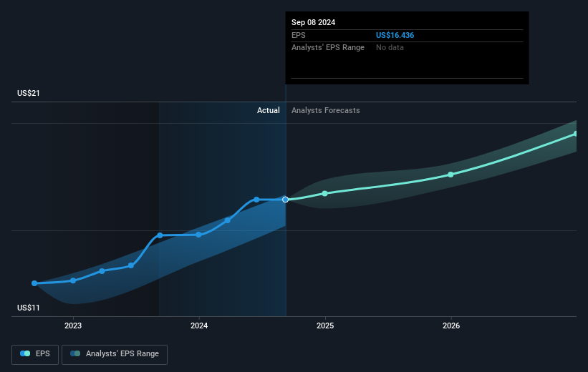
Task: Click the "Analysts' EPS Range" tooltip row label
Action: point(328,48)
